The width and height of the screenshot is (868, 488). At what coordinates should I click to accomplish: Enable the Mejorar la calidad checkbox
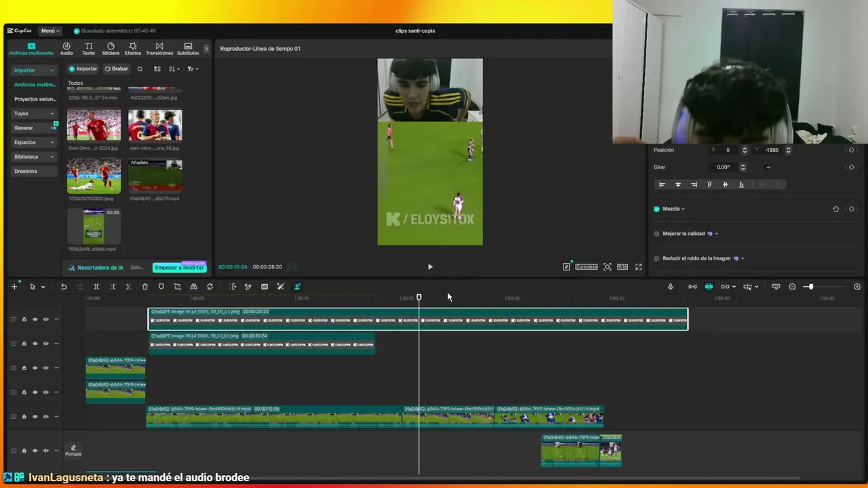[656, 234]
